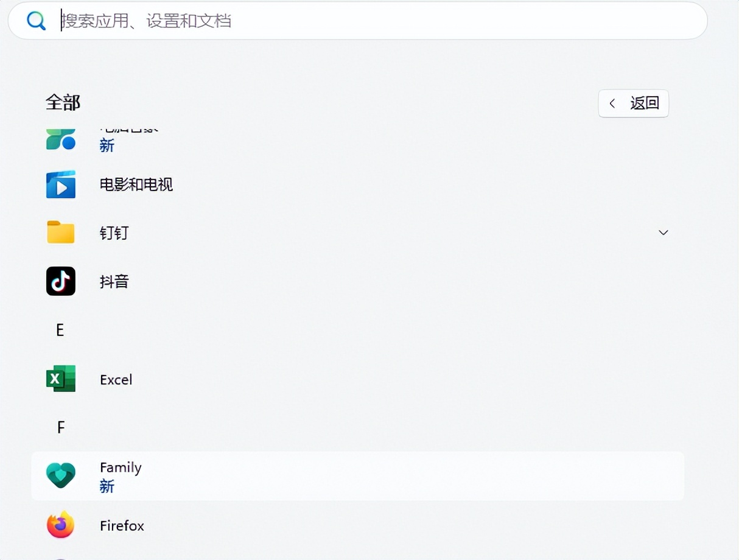Click the Excel app name
The height and width of the screenshot is (560, 739).
coord(116,380)
